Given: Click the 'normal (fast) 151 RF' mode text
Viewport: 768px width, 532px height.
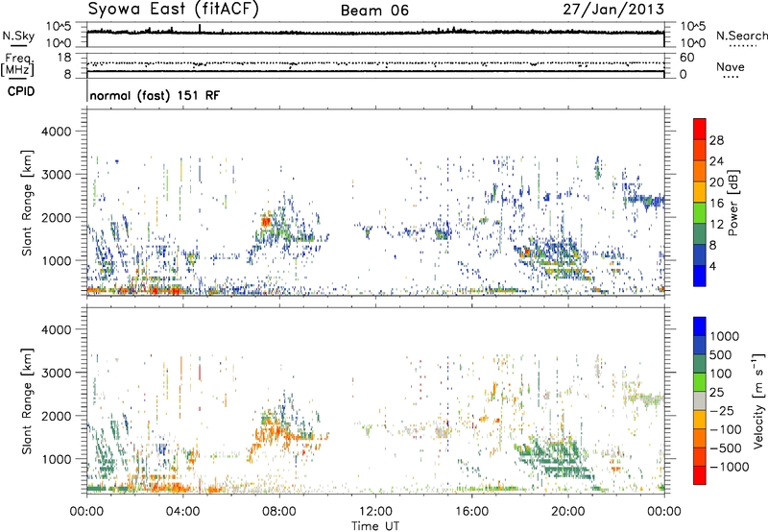Looking at the screenshot, I should [155, 95].
